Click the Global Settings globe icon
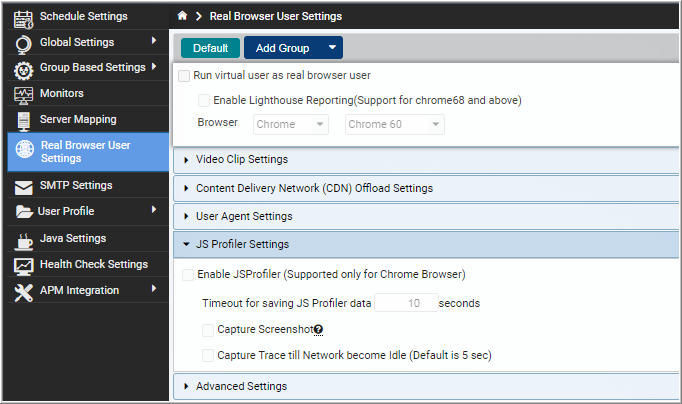The width and height of the screenshot is (682, 404). (x=23, y=44)
